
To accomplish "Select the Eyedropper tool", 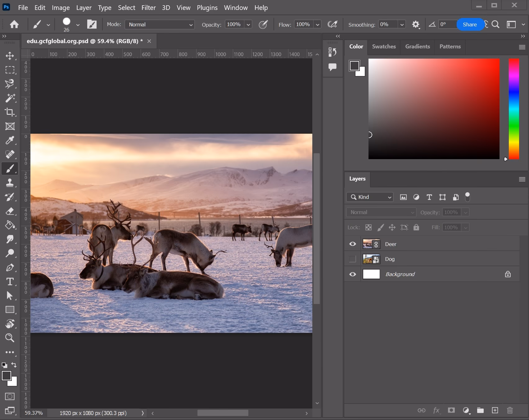I will coord(10,141).
